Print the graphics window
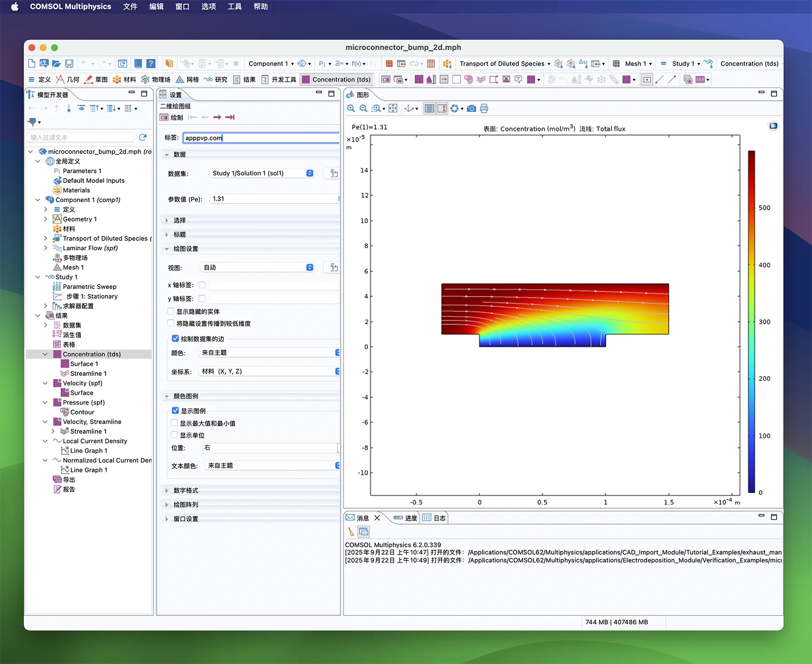This screenshot has height=664, width=812. [x=484, y=108]
